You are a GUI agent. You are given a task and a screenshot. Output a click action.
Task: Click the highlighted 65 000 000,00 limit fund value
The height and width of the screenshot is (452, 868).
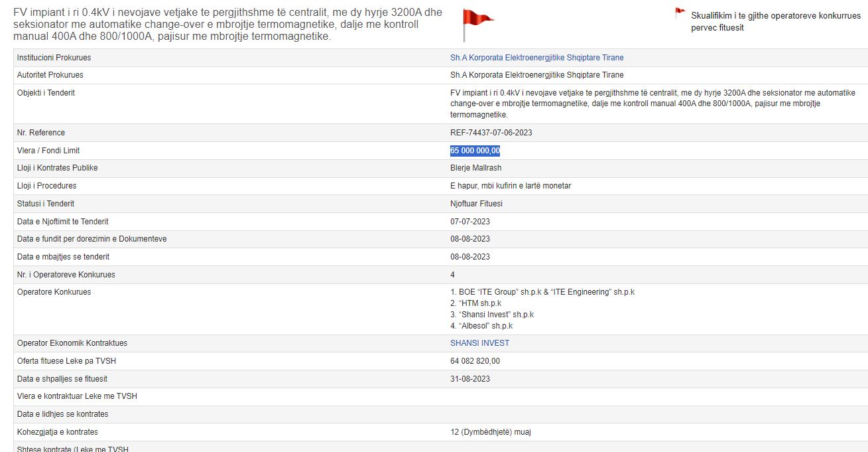475,151
